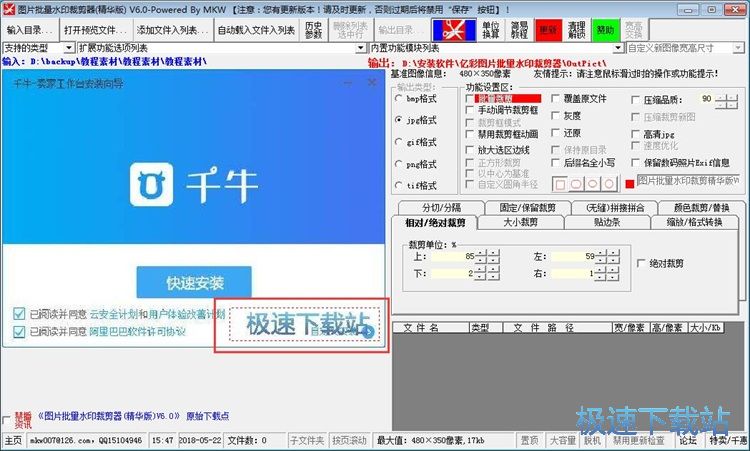Expand the 自定义新图像宽高尺寸 dropdown

pyautogui.click(x=738, y=48)
